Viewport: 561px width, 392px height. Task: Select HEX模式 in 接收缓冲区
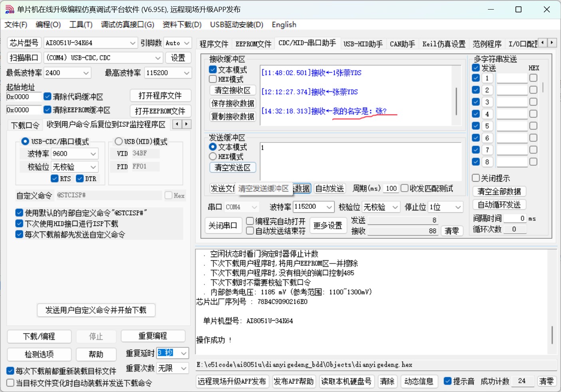point(213,79)
